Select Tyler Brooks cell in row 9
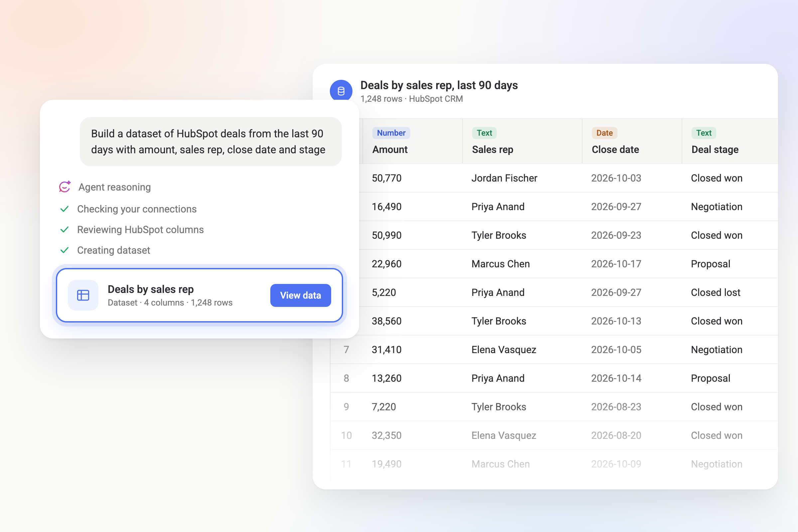798x532 pixels. click(x=499, y=406)
